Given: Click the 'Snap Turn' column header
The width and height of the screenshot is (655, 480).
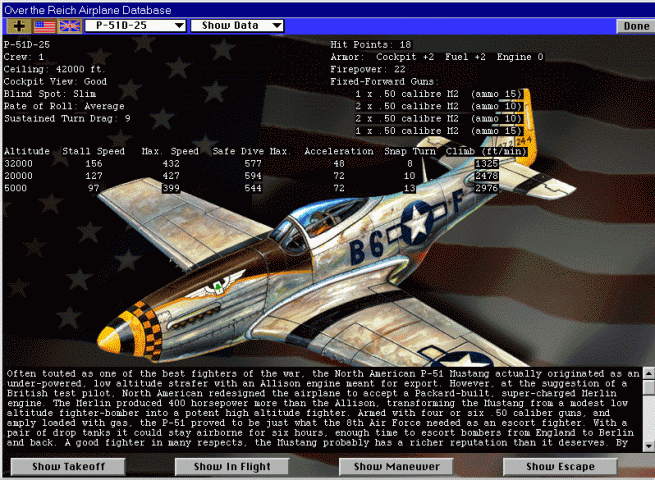Looking at the screenshot, I should (x=410, y=151).
